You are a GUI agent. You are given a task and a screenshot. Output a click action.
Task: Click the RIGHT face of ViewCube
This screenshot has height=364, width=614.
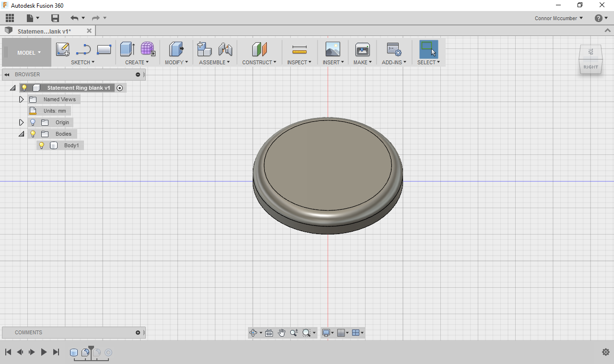pos(590,67)
